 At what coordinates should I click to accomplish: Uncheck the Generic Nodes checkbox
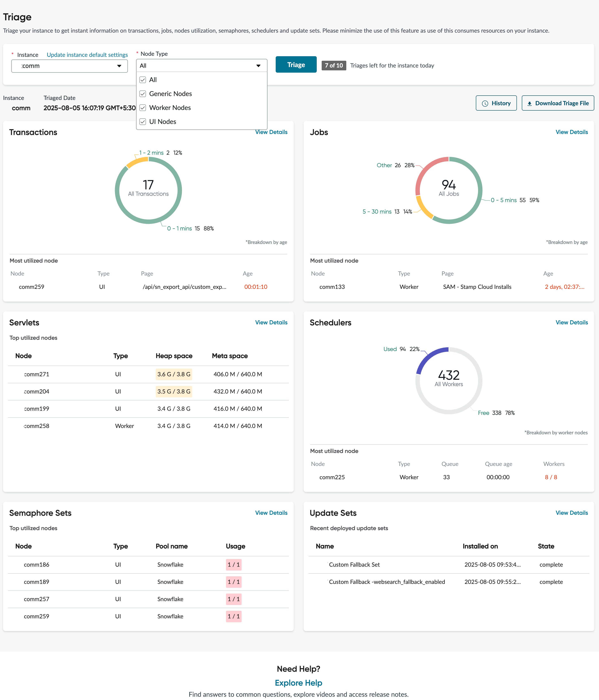tap(143, 94)
